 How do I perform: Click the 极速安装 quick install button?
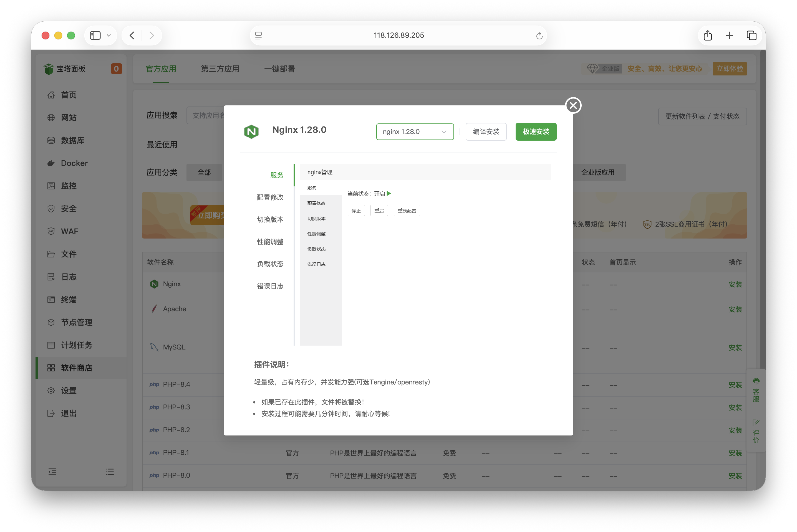(x=536, y=132)
